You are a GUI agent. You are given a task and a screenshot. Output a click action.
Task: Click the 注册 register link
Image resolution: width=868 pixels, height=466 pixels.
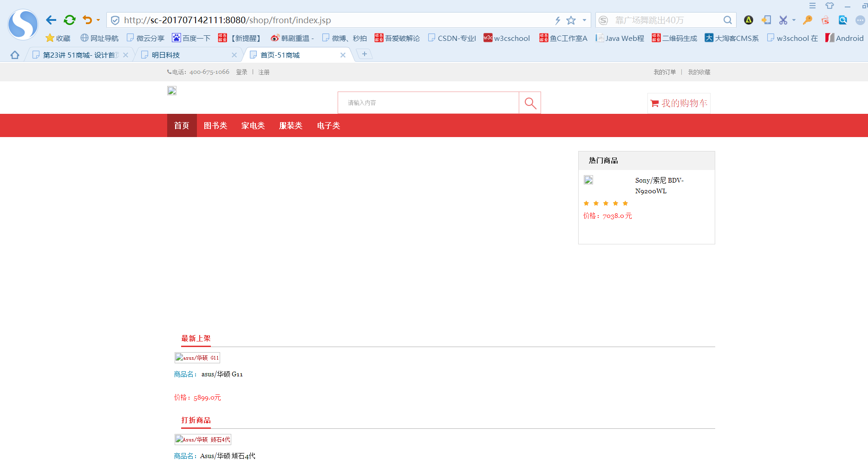coord(264,72)
